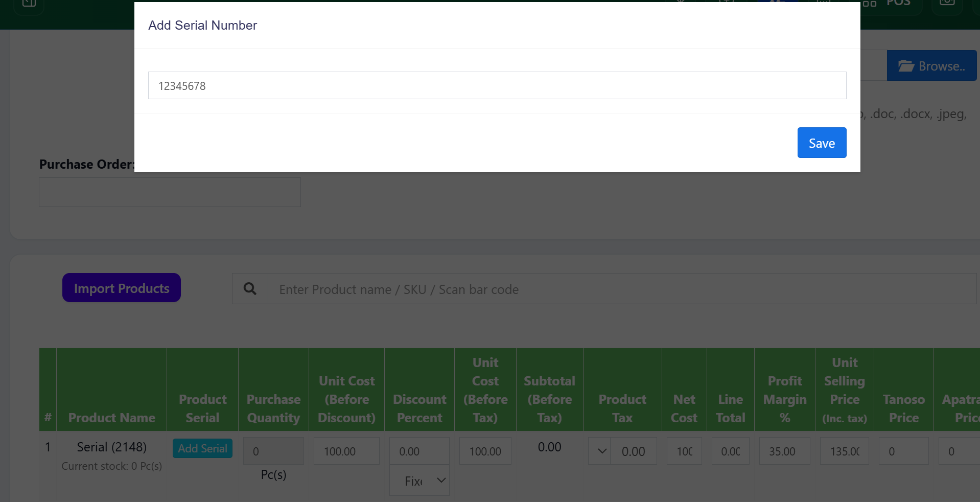980x502 pixels.
Task: Edit the Purchase Quantity field
Action: point(273,451)
